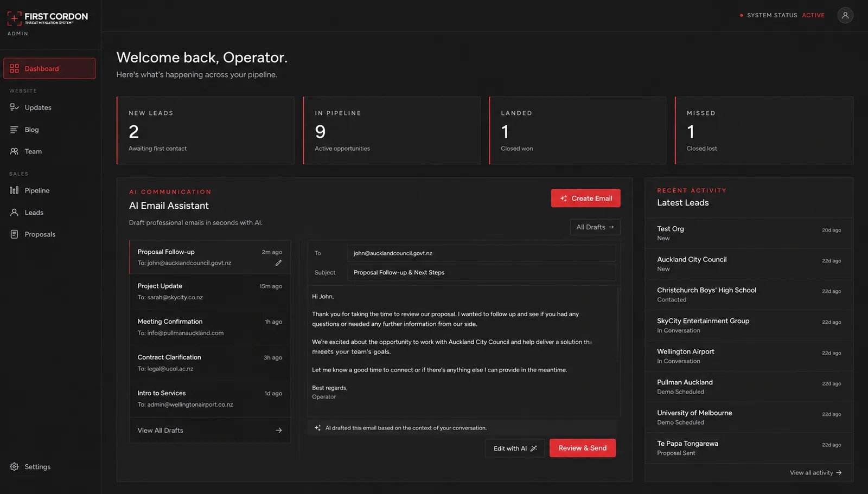Open View all activity link
Image resolution: width=868 pixels, height=494 pixels.
tap(815, 473)
